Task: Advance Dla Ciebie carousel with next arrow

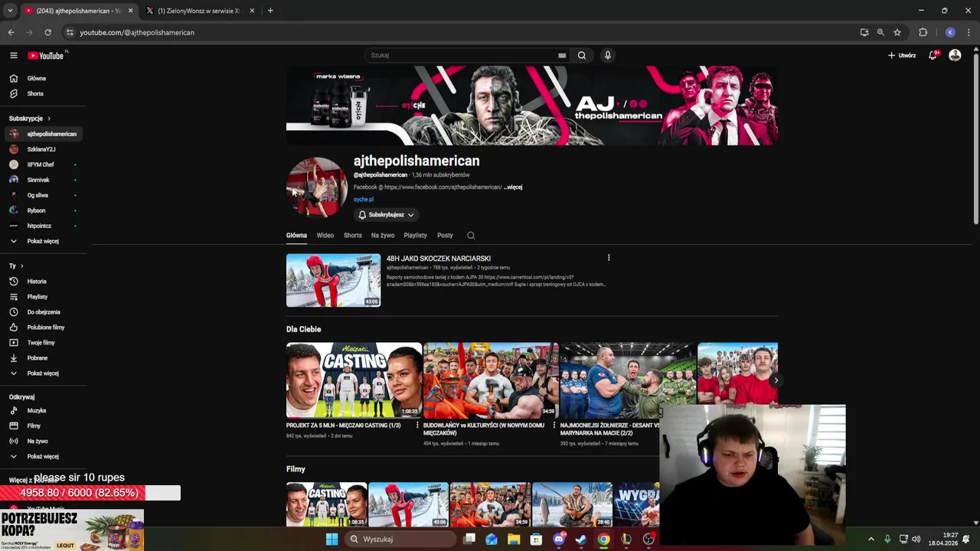Action: tap(776, 380)
